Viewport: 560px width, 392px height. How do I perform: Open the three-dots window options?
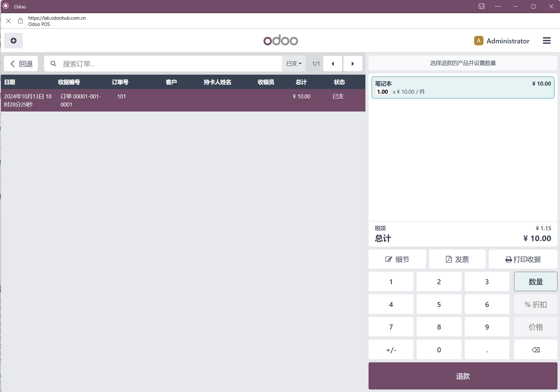pyautogui.click(x=498, y=7)
